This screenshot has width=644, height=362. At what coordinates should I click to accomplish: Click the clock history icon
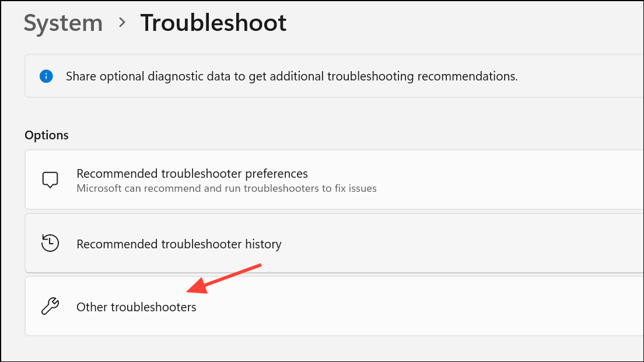51,243
